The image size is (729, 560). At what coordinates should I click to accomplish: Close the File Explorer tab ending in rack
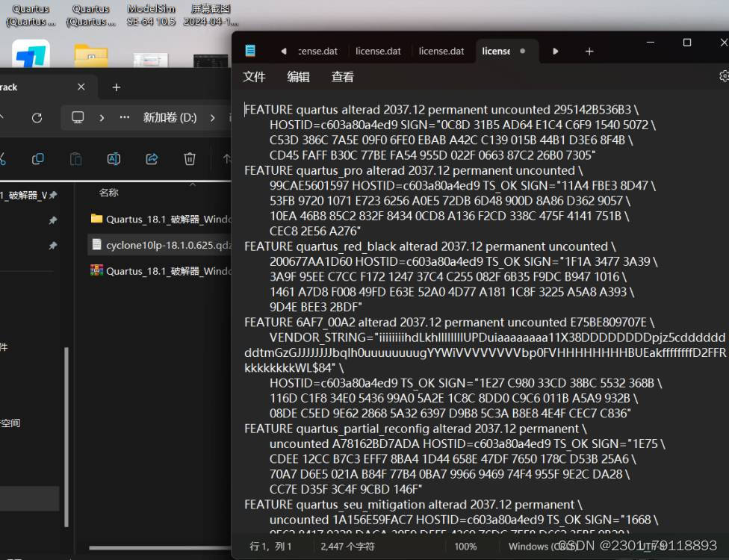[x=81, y=87]
